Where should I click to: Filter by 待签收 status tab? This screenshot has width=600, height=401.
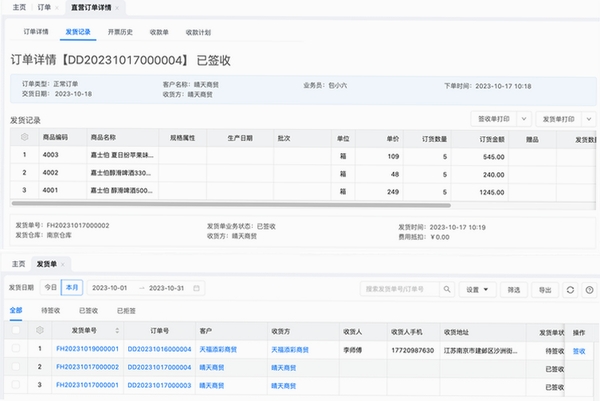(x=51, y=310)
